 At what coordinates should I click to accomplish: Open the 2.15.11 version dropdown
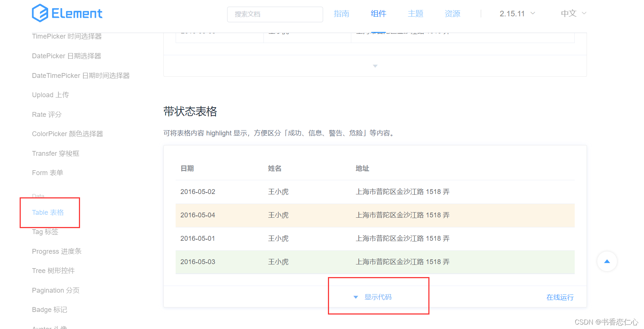(517, 14)
